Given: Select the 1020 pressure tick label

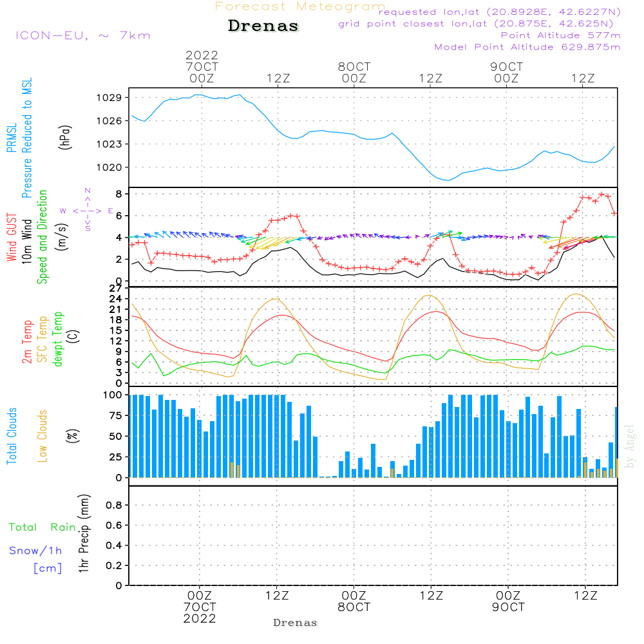Looking at the screenshot, I should click(109, 167).
